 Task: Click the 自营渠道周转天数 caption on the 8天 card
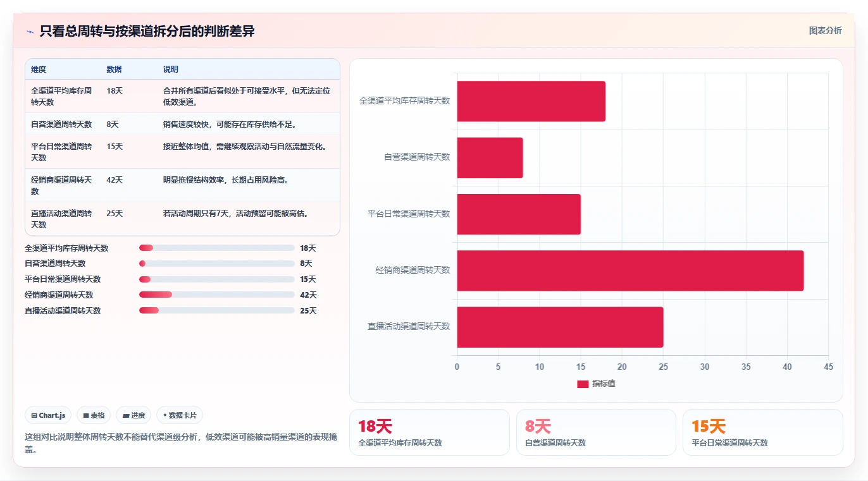click(555, 443)
